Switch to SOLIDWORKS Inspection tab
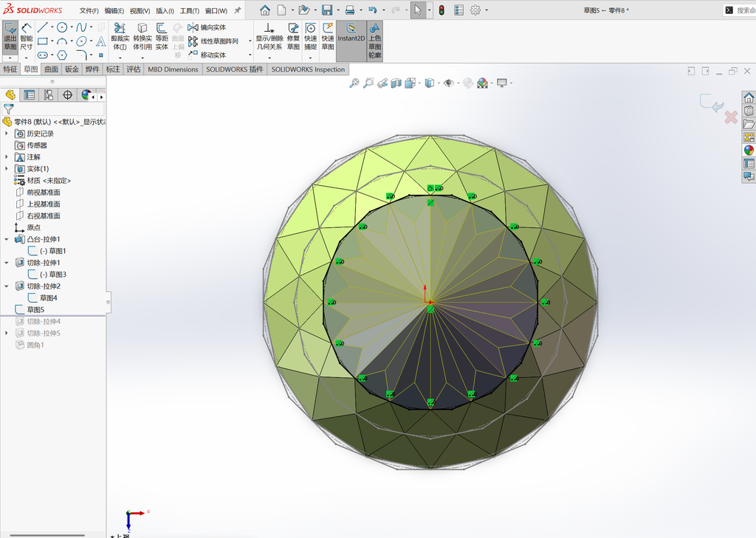The image size is (756, 538). tap(308, 69)
